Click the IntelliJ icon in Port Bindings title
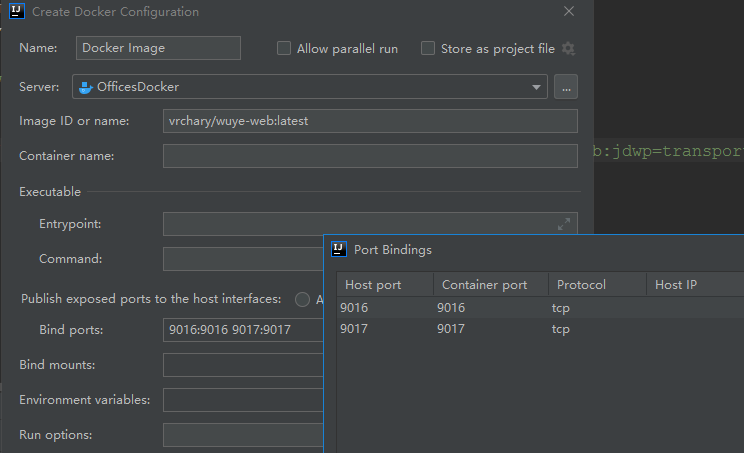744x453 pixels. click(x=339, y=250)
